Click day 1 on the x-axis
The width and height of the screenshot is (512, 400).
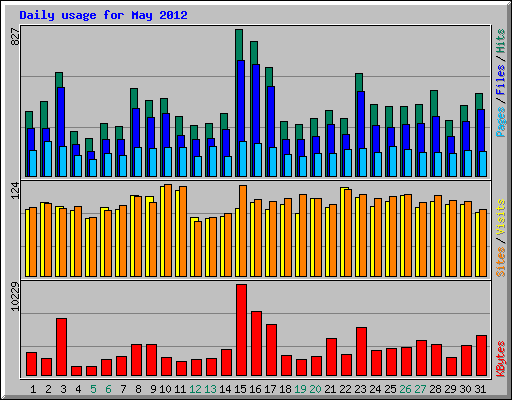coord(33,389)
